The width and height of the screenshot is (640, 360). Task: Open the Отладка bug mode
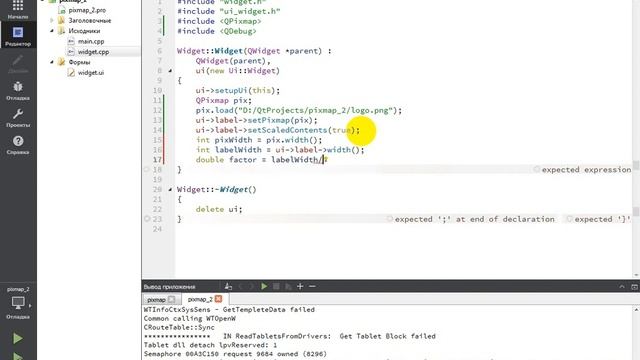(x=18, y=91)
